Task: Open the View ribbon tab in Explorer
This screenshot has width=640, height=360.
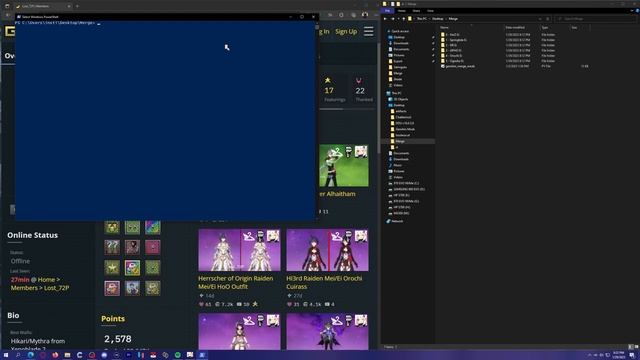Action: (x=430, y=11)
